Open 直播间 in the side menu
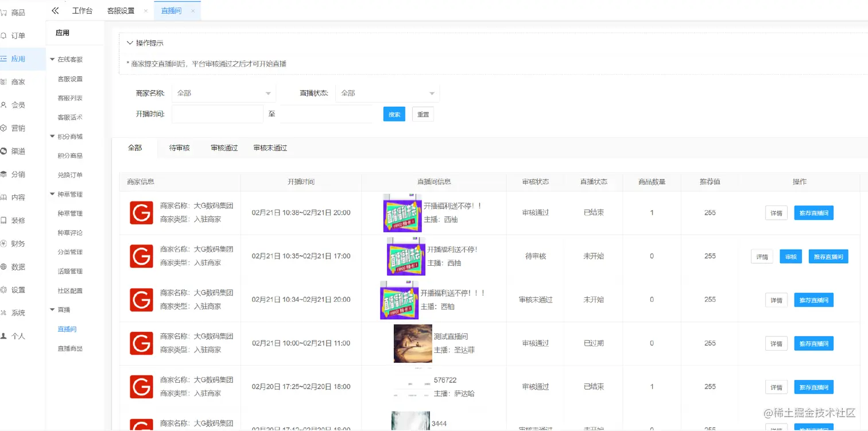Image resolution: width=868 pixels, height=431 pixels. tap(67, 329)
